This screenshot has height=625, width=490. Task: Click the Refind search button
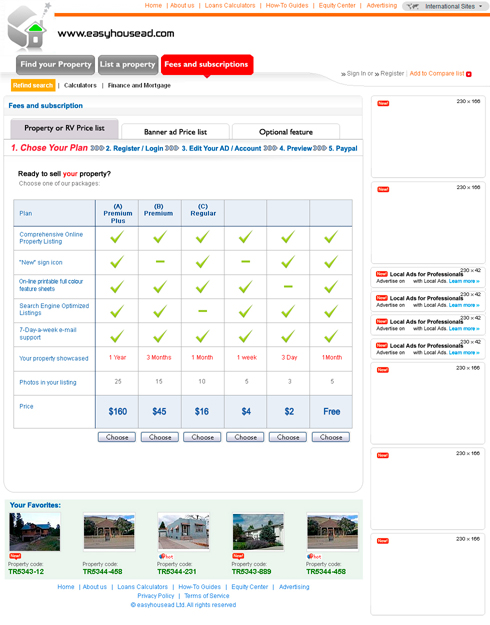pos(33,85)
